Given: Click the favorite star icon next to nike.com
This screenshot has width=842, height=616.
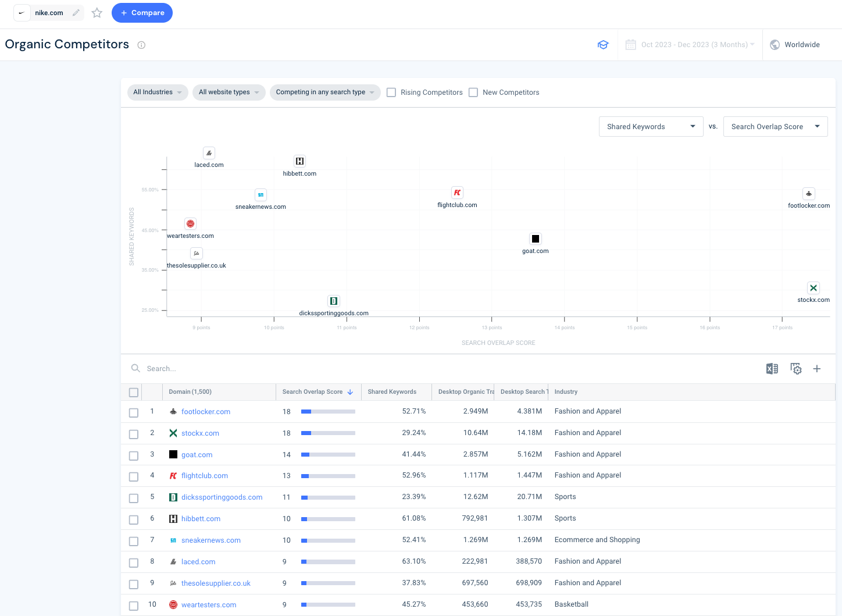Looking at the screenshot, I should coord(97,13).
